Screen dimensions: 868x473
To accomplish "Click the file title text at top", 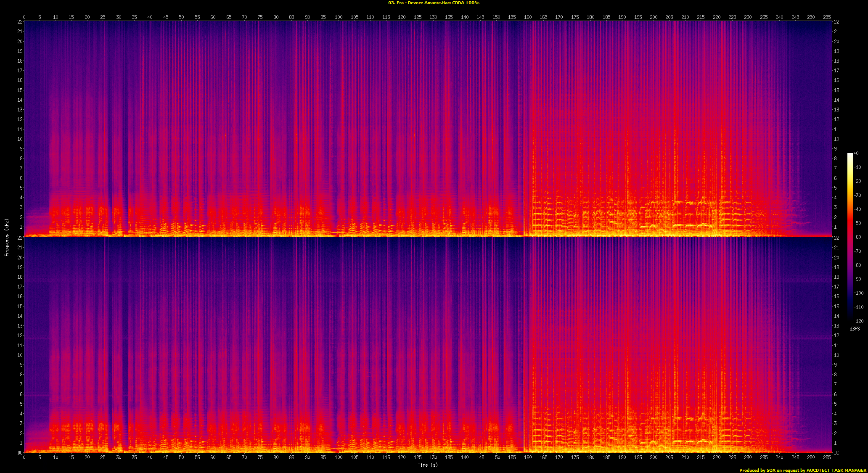I will point(434,3).
